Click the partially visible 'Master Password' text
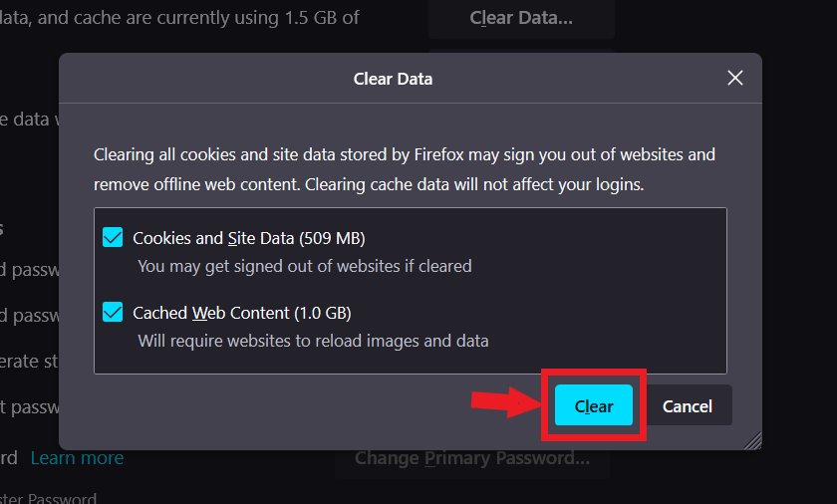This screenshot has height=504, width=837. point(48,498)
